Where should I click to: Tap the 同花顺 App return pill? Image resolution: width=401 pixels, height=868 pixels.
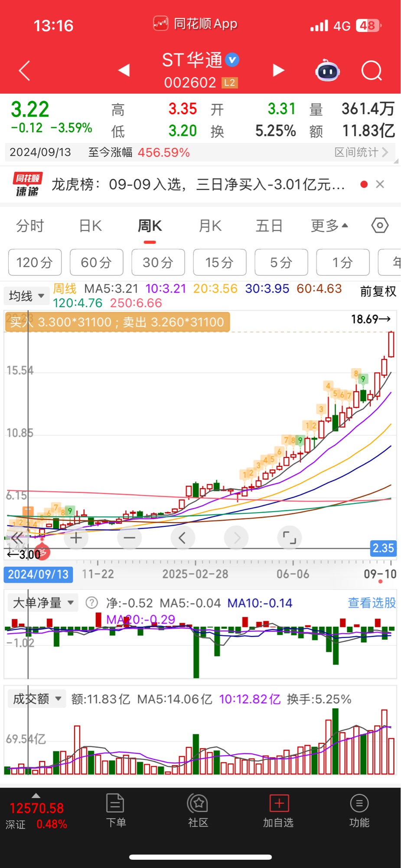point(196,23)
